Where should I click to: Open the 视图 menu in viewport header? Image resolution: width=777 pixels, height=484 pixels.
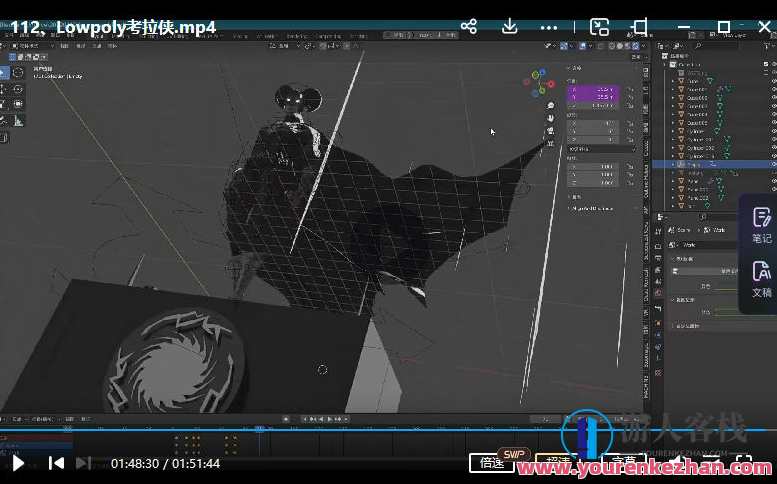pyautogui.click(x=64, y=46)
